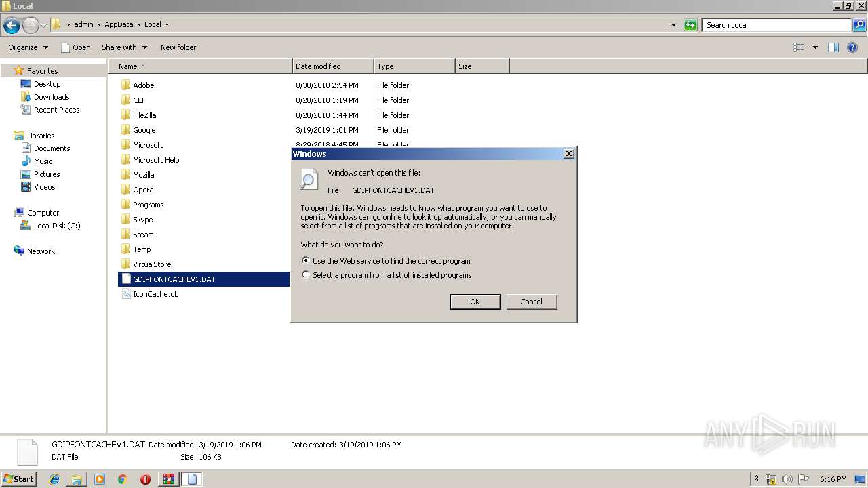Image resolution: width=868 pixels, height=488 pixels.
Task: Click the network icon in system tray
Action: 771,479
